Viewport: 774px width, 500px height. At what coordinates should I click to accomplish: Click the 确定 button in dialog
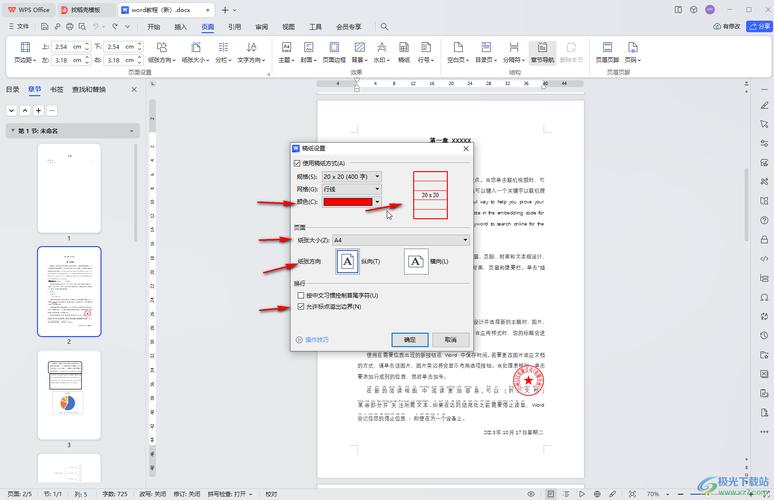pyautogui.click(x=409, y=340)
